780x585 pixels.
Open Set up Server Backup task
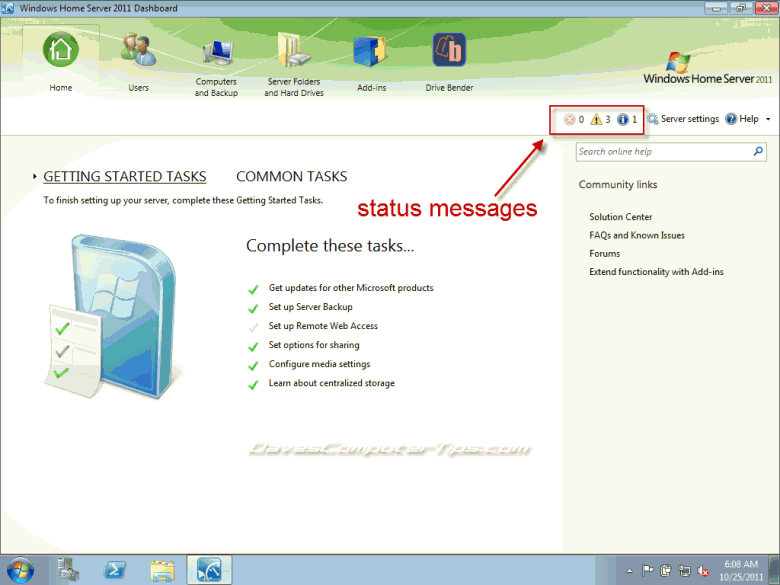(310, 307)
